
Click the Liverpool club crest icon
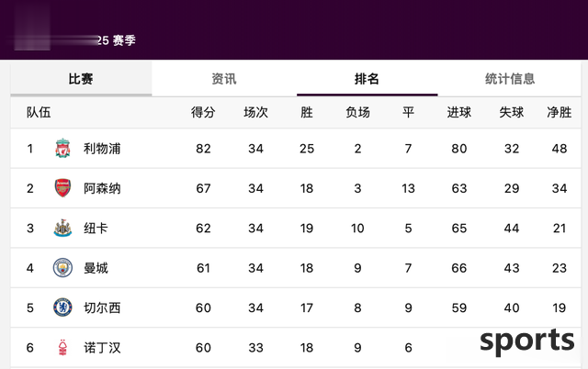[x=62, y=149]
